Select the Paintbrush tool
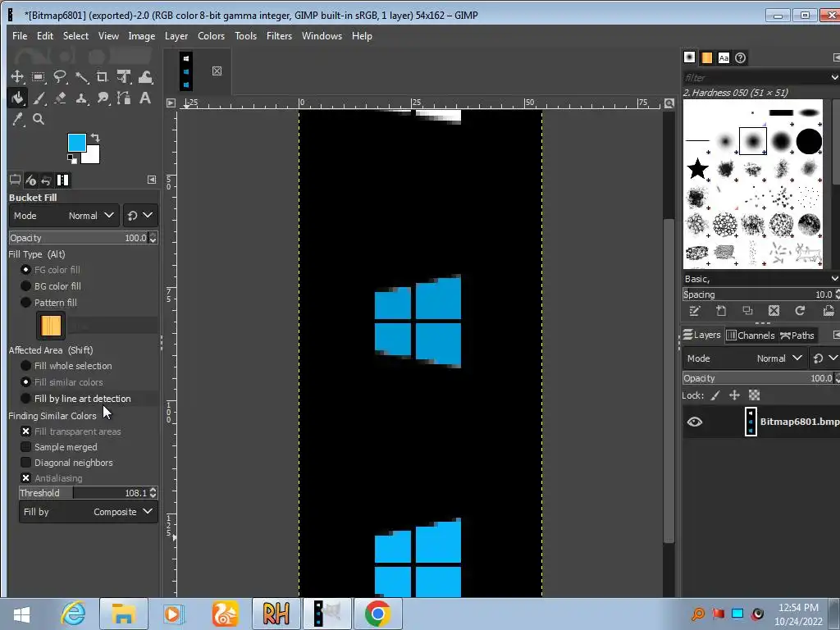 click(x=39, y=98)
